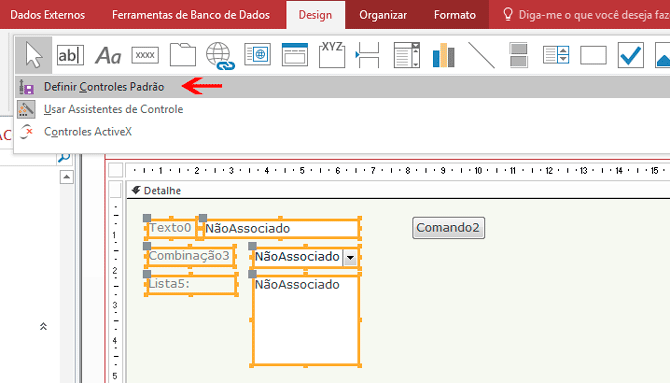The image size is (670, 383).
Task: Open the unbound combo box dropdown arrow
Action: point(350,257)
